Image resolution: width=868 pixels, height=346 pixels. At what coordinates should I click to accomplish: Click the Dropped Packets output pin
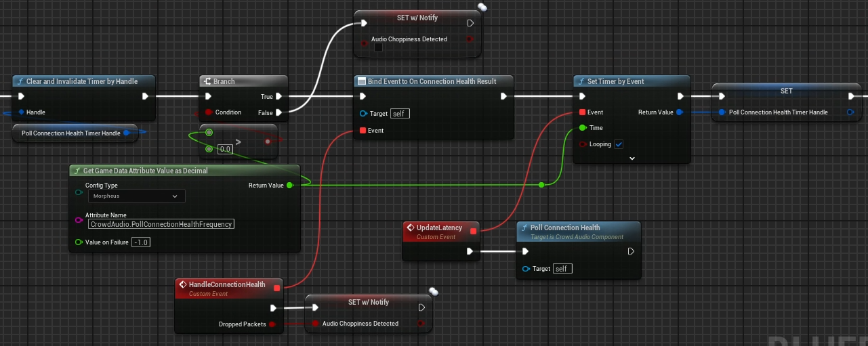(x=272, y=324)
